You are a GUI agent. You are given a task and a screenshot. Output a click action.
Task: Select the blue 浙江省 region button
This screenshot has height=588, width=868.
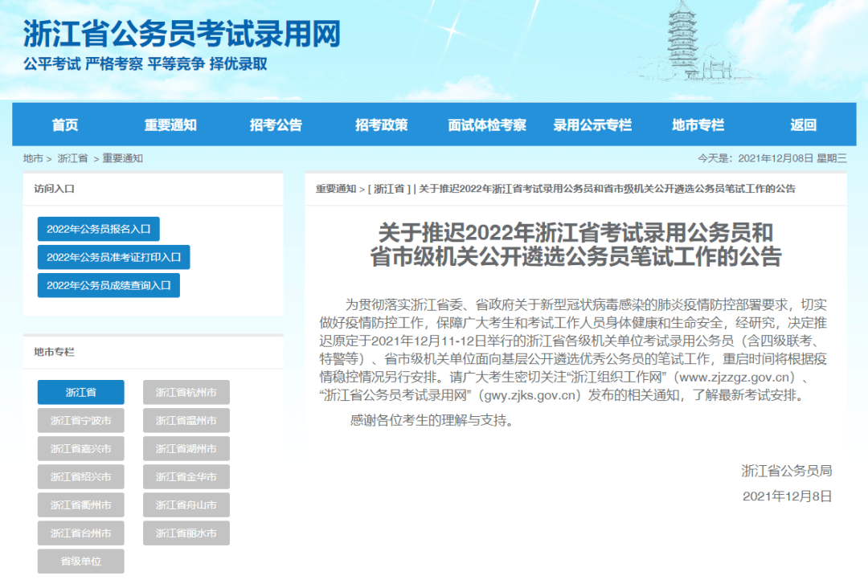click(x=81, y=392)
